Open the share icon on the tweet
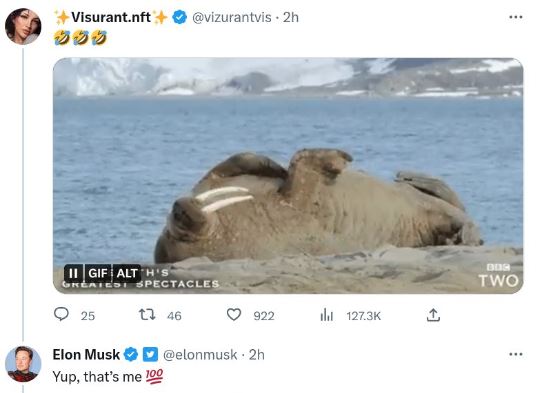This screenshot has width=539, height=393. (433, 315)
